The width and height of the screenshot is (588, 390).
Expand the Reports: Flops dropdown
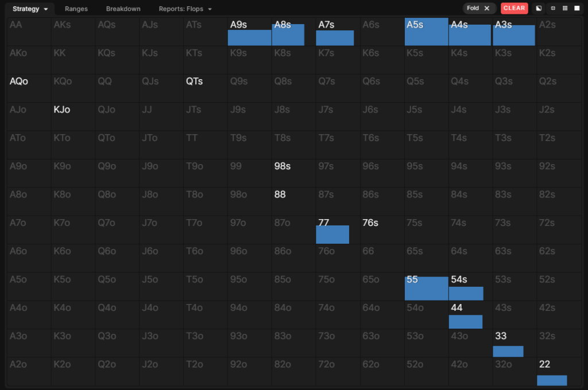(210, 9)
